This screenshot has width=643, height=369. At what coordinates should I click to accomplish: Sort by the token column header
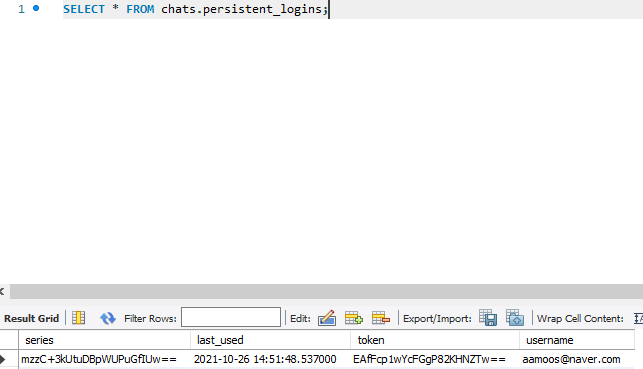pos(435,340)
